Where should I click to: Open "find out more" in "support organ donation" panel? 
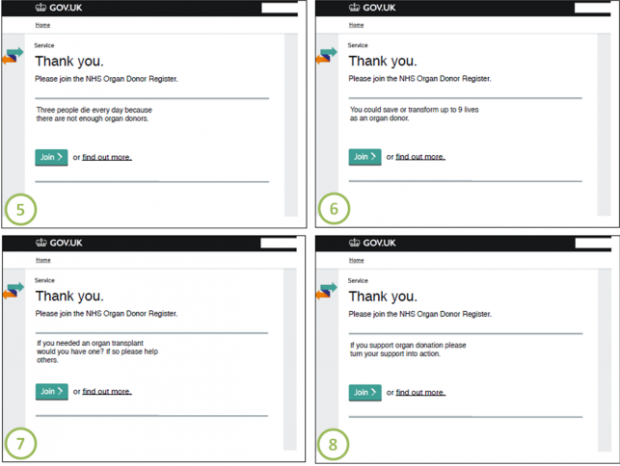(420, 392)
